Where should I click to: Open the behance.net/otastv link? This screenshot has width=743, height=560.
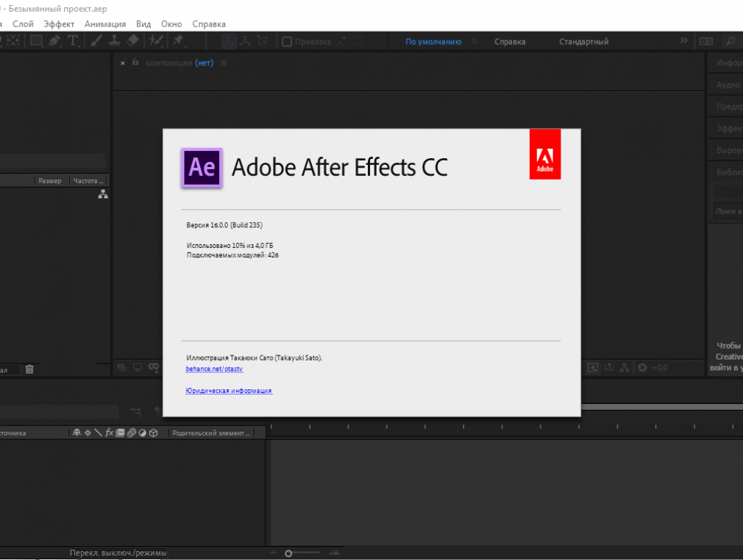pos(214,369)
